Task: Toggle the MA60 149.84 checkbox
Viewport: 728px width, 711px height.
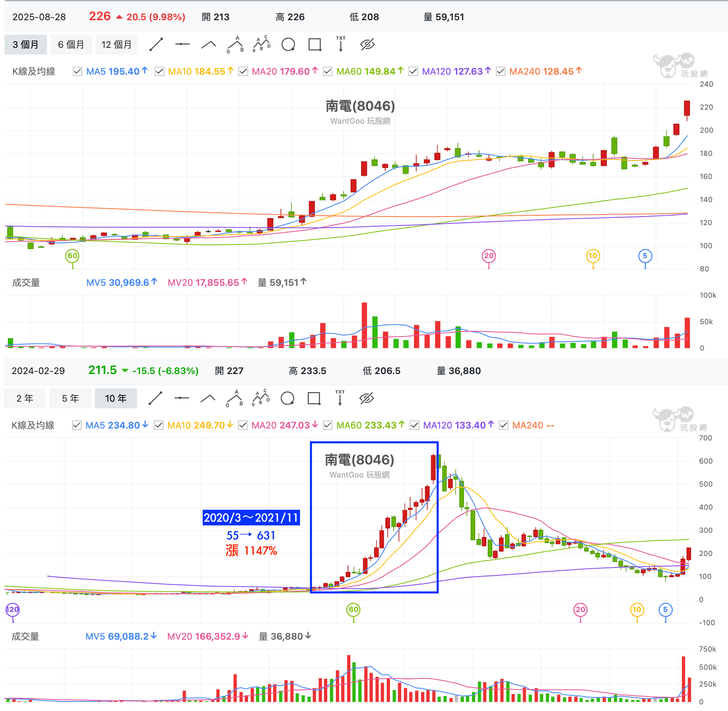Action: pos(328,71)
